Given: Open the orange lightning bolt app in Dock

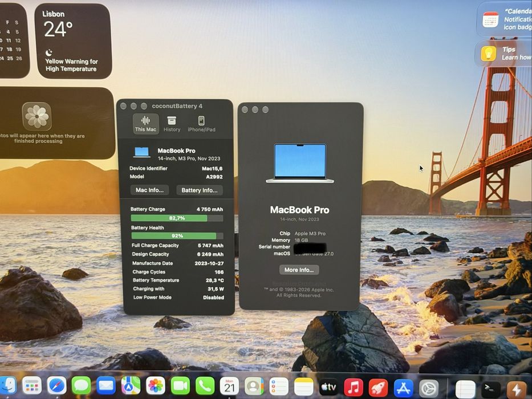Looking at the screenshot, I should pos(517,389).
